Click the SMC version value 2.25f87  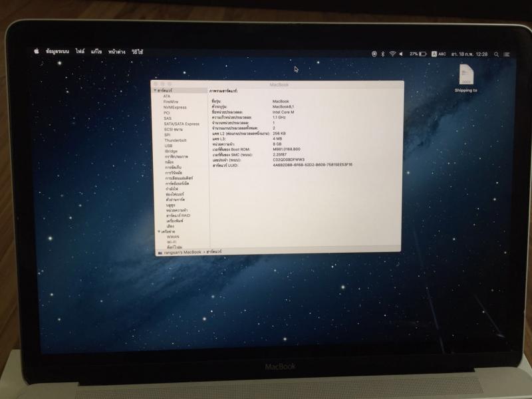(x=279, y=154)
